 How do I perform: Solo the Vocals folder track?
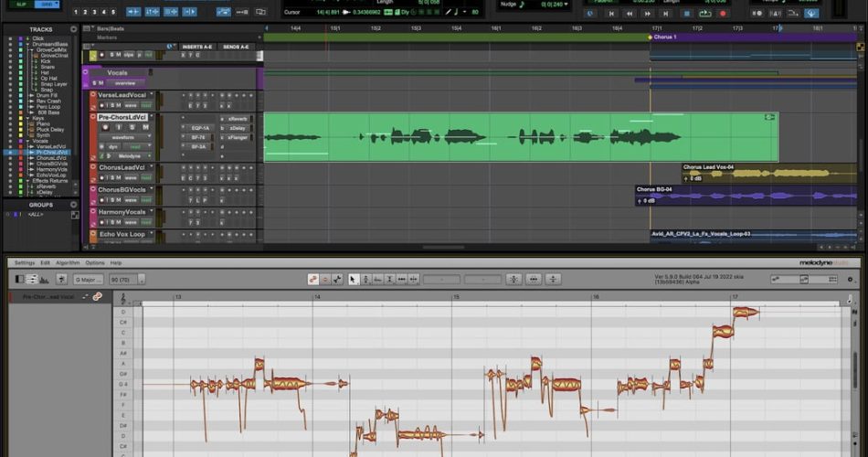(94, 83)
